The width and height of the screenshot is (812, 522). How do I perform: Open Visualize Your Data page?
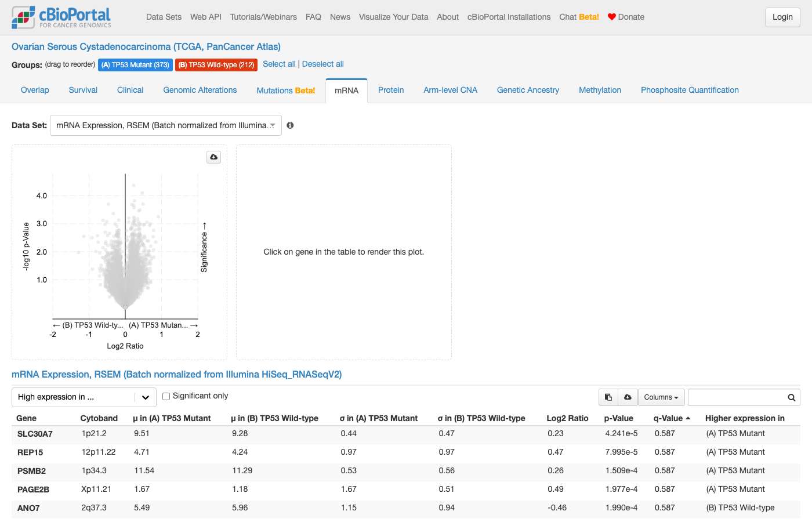394,17
